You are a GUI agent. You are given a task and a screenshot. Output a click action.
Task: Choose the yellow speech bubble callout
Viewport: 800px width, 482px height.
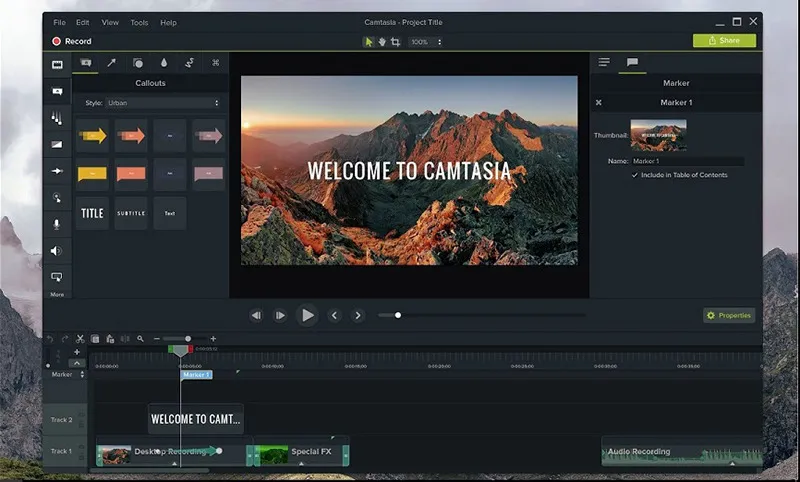(x=92, y=174)
